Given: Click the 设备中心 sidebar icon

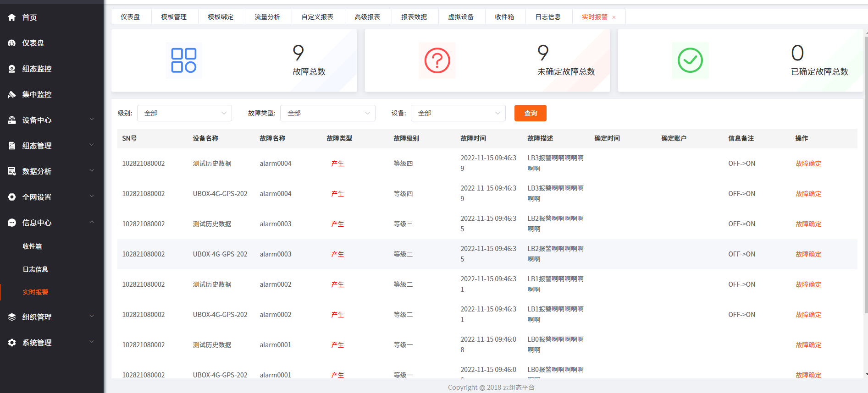Looking at the screenshot, I should (x=12, y=120).
